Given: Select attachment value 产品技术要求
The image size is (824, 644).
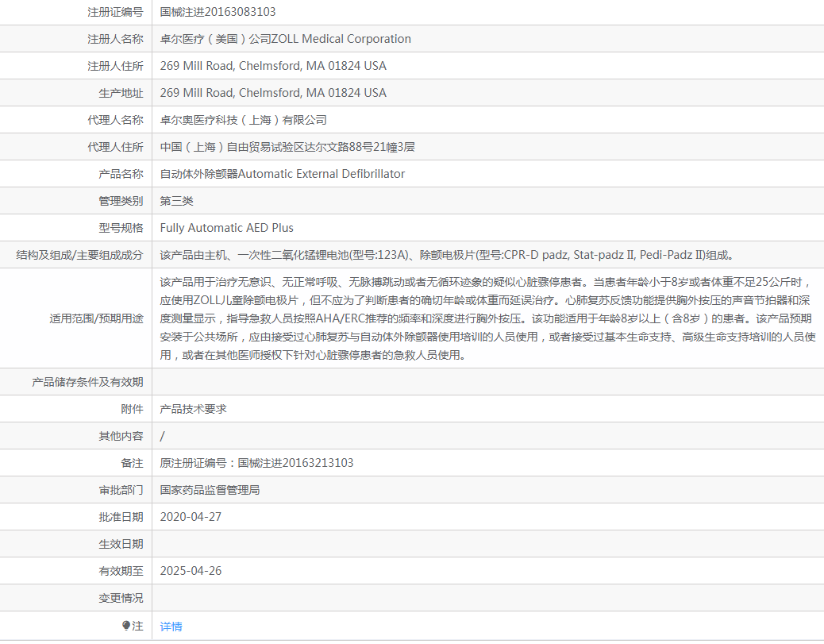Looking at the screenshot, I should click(x=194, y=409).
